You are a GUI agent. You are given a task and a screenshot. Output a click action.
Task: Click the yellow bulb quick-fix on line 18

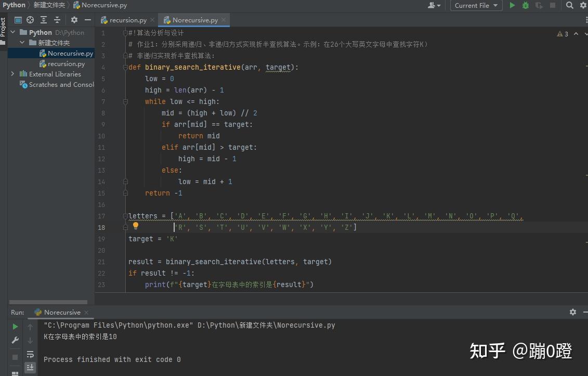coord(136,225)
